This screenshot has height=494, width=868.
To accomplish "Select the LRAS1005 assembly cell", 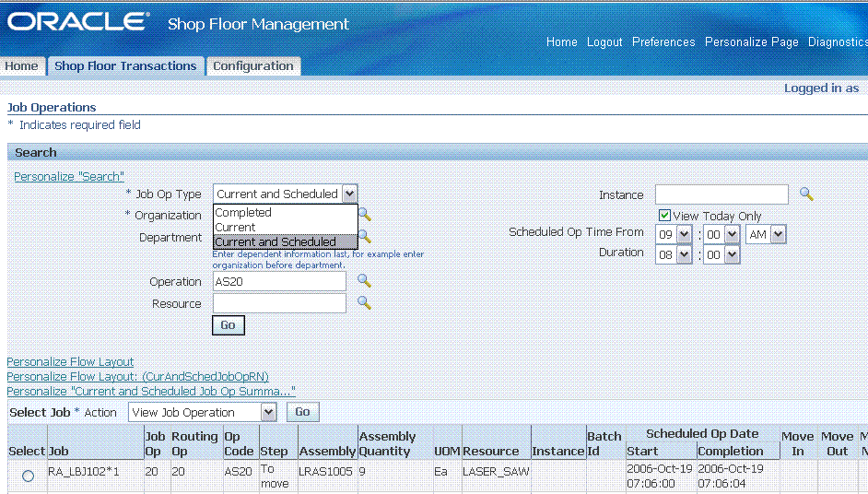I will (x=327, y=476).
